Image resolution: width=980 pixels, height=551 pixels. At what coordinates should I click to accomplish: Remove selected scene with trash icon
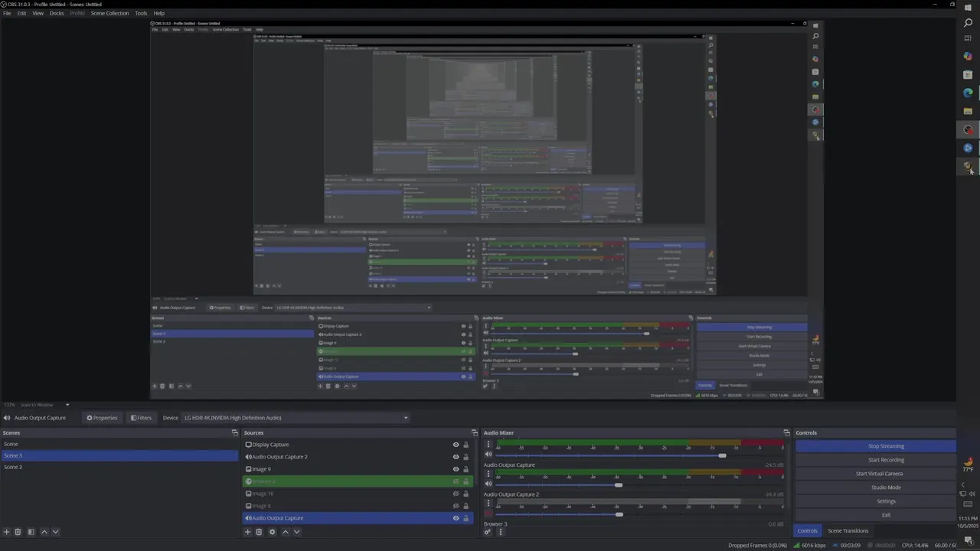(18, 532)
